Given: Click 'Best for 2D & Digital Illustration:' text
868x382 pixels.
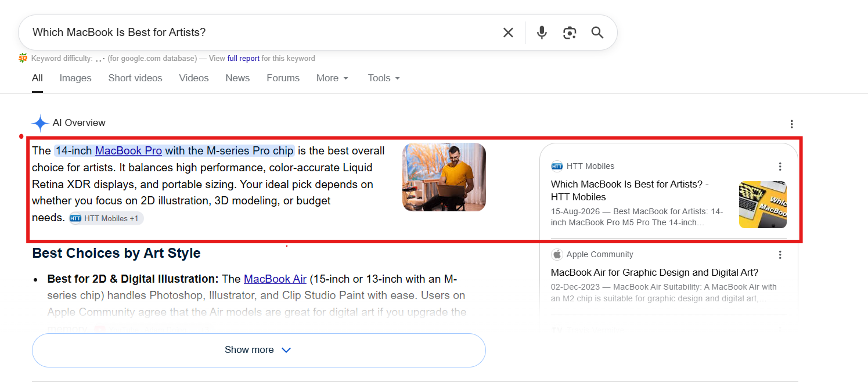Looking at the screenshot, I should tap(133, 279).
